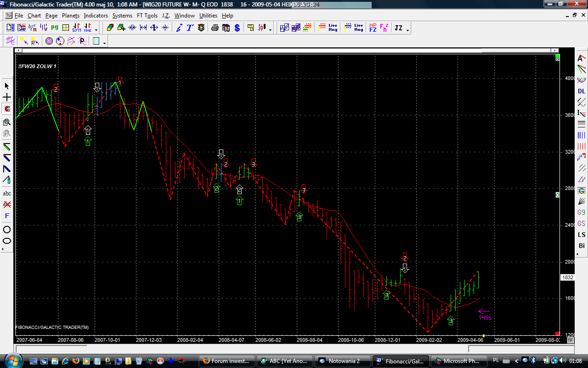This screenshot has width=588, height=368.
Task: Open the FT Tools menu
Action: pos(147,15)
